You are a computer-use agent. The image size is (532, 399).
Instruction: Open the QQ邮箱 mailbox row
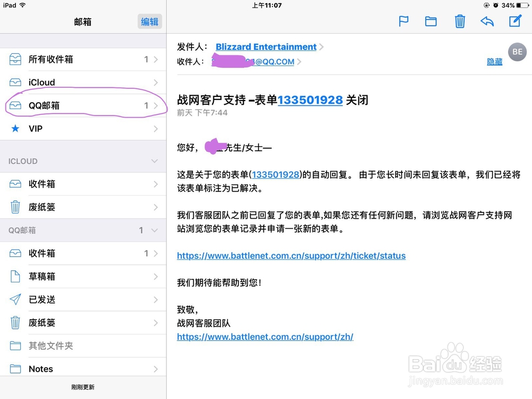83,105
